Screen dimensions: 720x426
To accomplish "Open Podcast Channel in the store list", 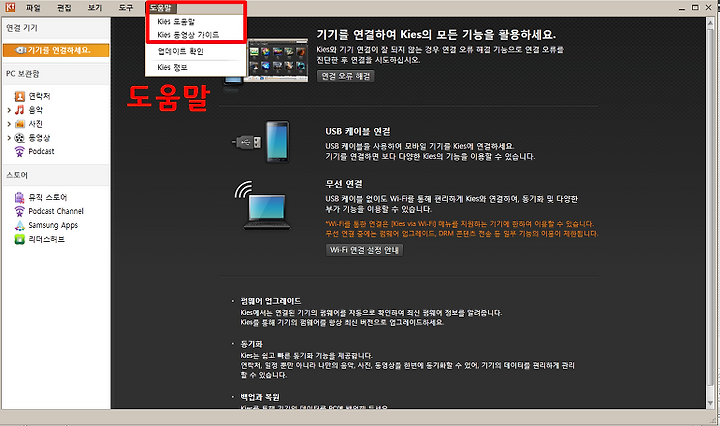I will point(56,211).
